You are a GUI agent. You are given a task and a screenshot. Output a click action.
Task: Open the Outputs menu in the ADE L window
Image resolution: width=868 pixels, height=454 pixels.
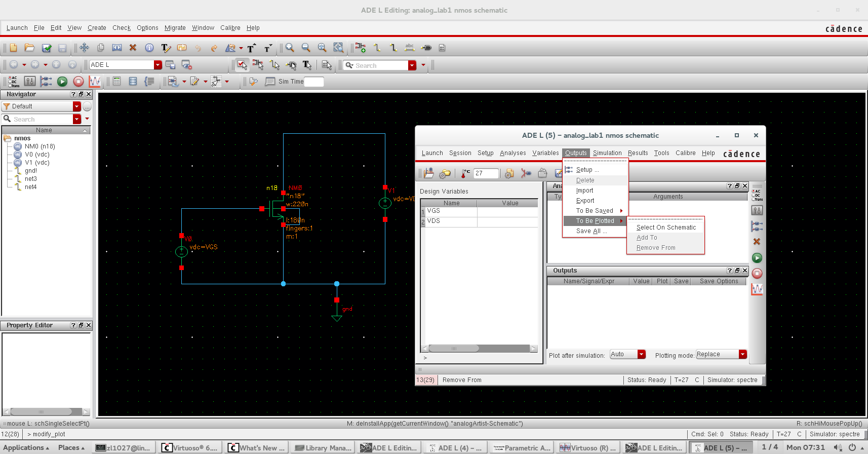(576, 153)
